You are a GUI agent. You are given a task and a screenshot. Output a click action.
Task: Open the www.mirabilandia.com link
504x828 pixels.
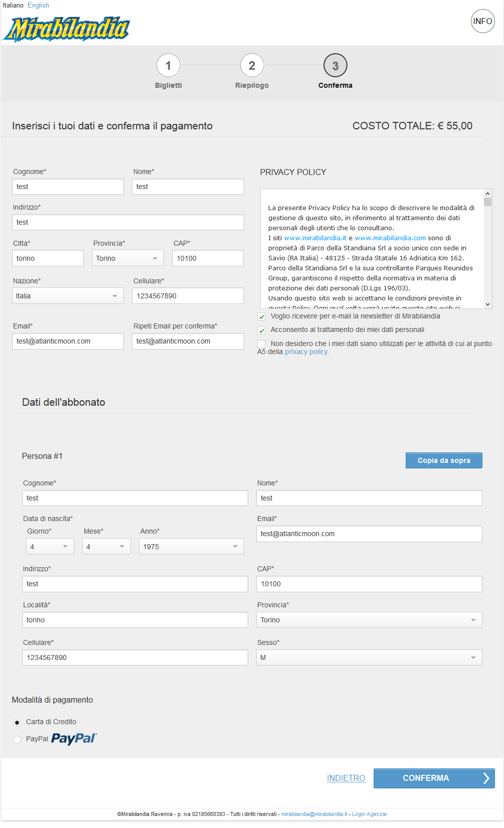(x=390, y=238)
